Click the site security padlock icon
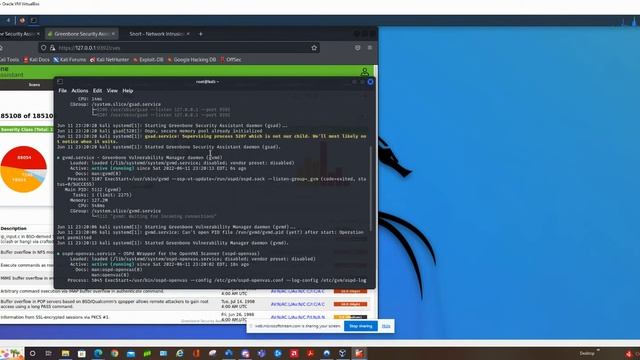The width and height of the screenshot is (640, 360). (52, 48)
